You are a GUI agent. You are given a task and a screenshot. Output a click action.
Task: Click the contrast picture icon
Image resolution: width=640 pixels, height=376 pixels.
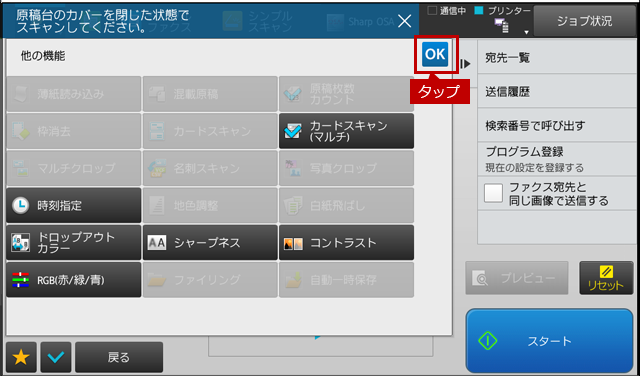point(293,244)
